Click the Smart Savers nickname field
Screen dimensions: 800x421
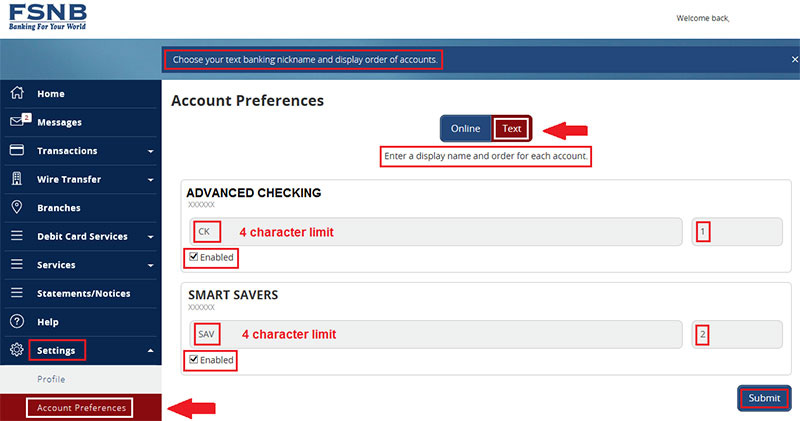click(436, 334)
